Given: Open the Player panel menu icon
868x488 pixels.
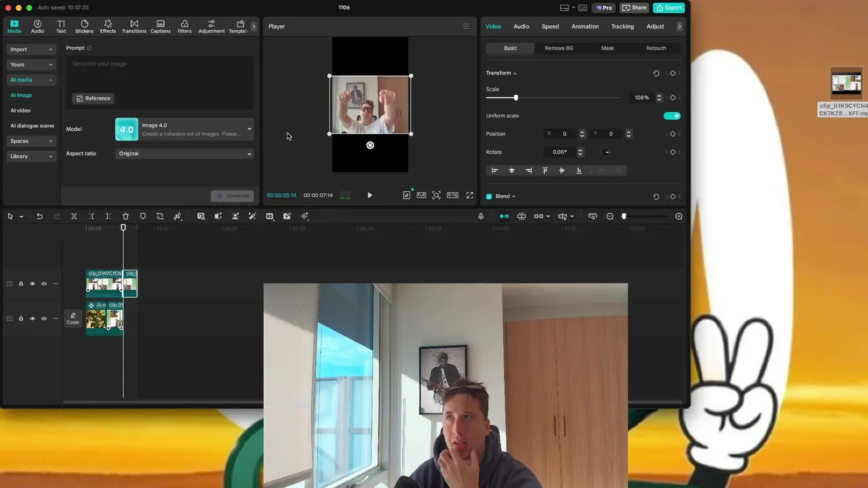Looking at the screenshot, I should 466,26.
